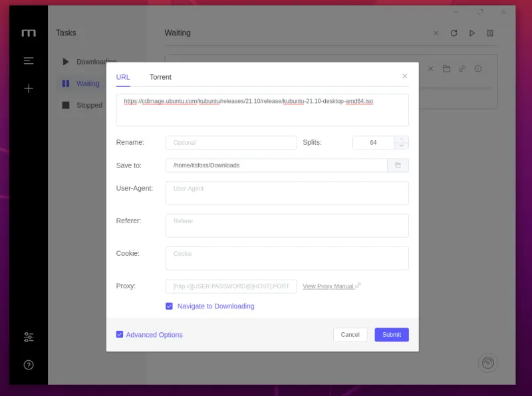The height and width of the screenshot is (396, 532).
Task: Click the speedometer icon at bottom right
Action: click(x=487, y=363)
